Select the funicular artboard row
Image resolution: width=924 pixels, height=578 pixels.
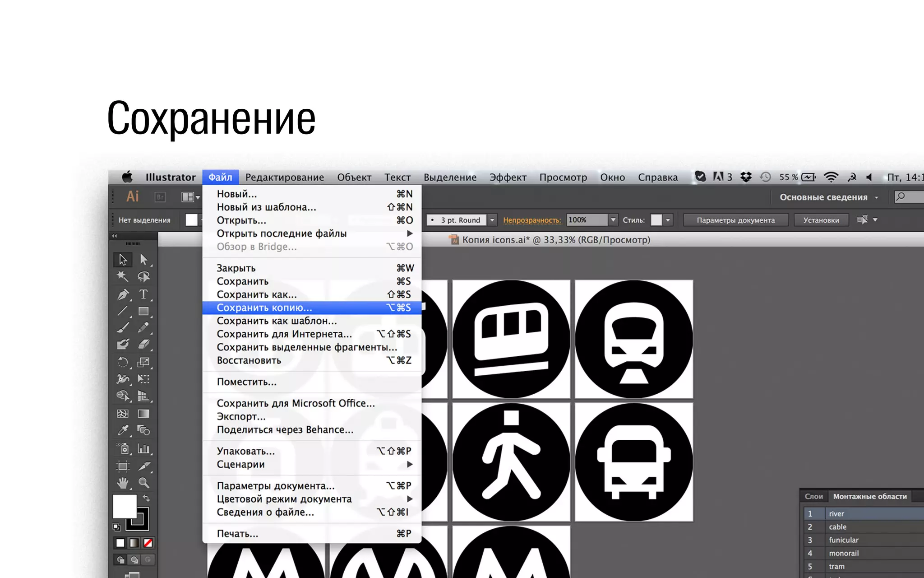(863, 540)
